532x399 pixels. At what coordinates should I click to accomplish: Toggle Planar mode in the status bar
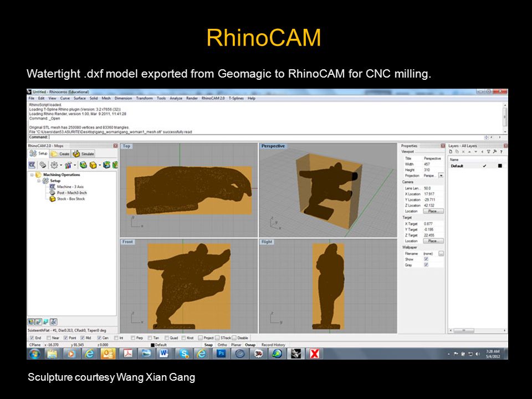pos(236,345)
